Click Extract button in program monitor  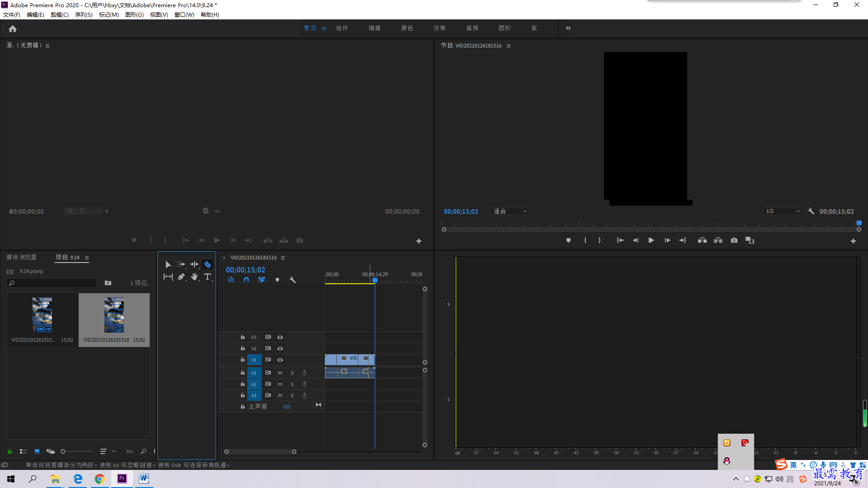(718, 240)
